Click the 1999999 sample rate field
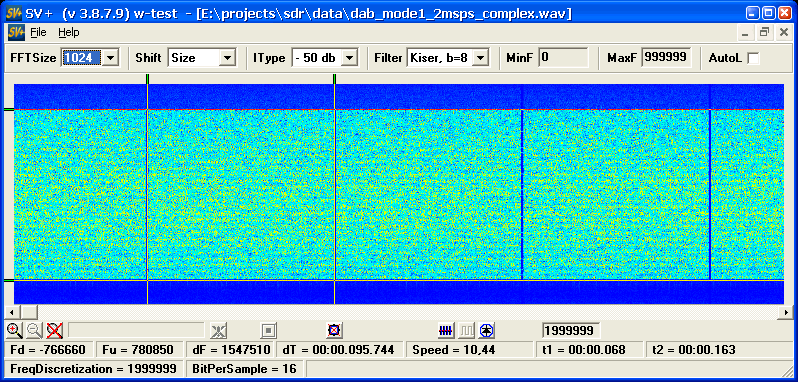Image resolution: width=798 pixels, height=382 pixels. coord(571,331)
